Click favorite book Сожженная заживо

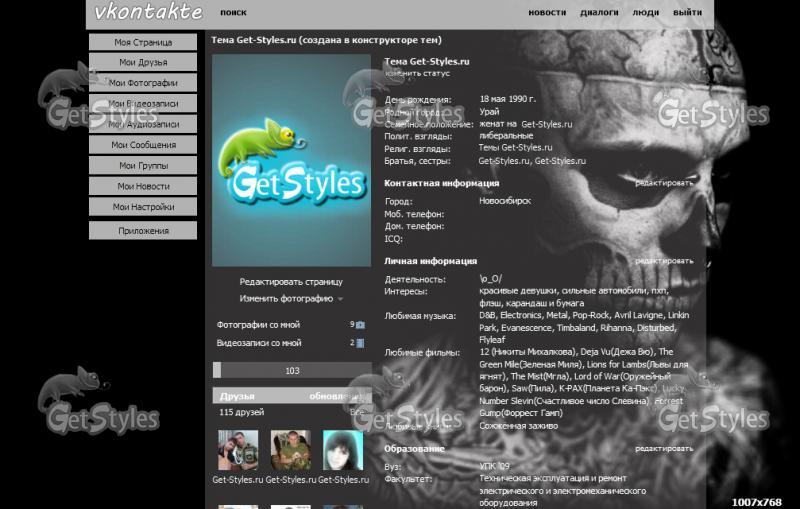[x=518, y=426]
